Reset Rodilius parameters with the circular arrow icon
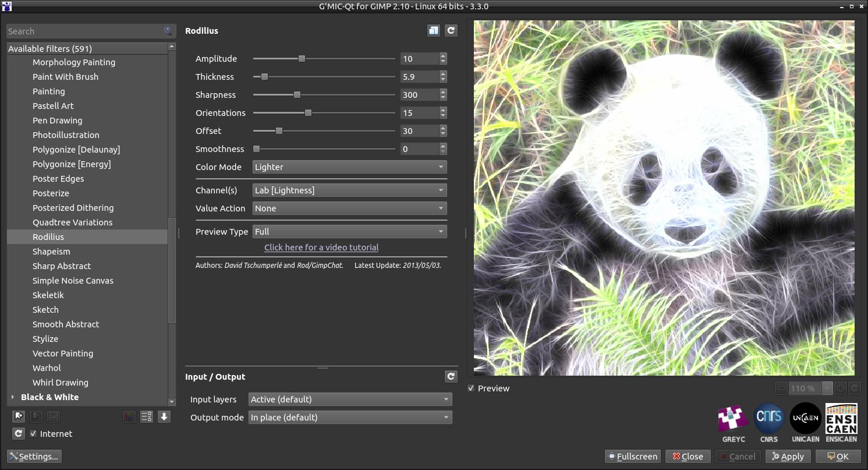Screen dimensions: 868x470 pos(451,30)
